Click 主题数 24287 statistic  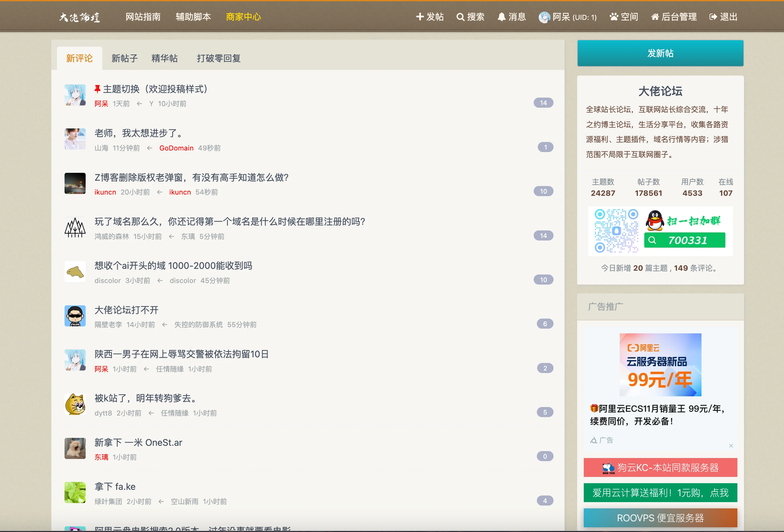pos(603,188)
